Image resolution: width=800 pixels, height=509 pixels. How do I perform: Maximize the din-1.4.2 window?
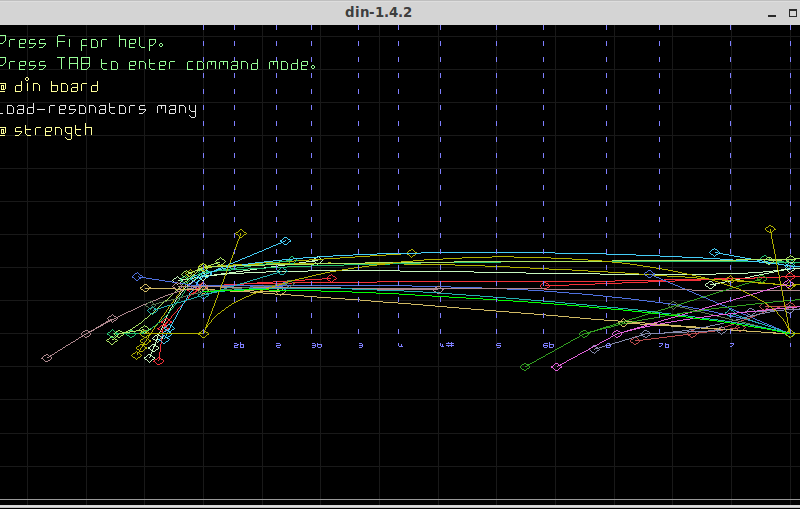[x=790, y=12]
